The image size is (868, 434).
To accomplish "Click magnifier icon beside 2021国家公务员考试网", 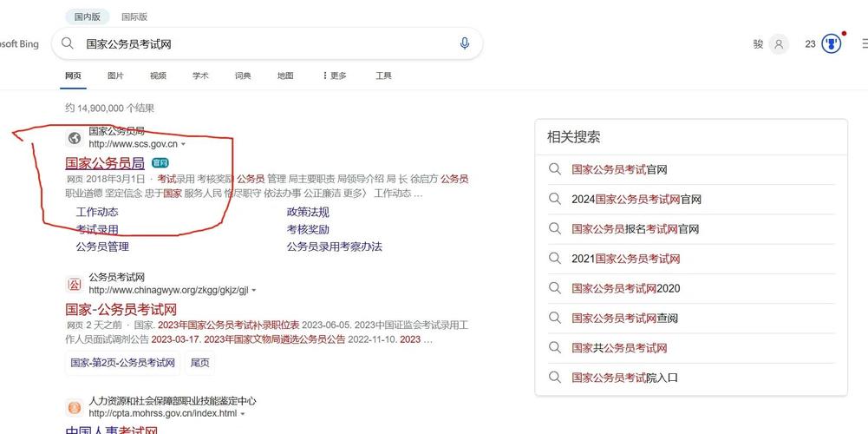I will [x=555, y=259].
